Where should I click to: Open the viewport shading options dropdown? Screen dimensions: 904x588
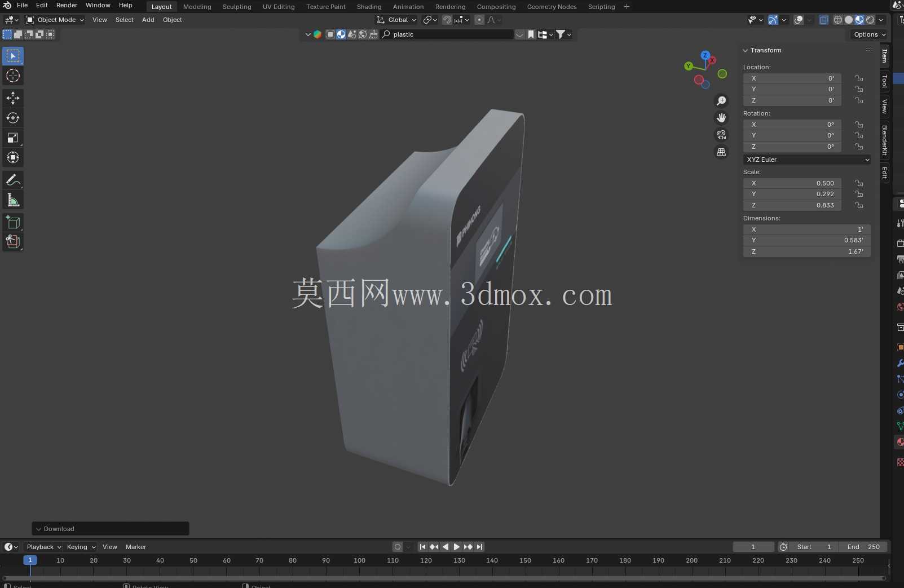(x=881, y=20)
